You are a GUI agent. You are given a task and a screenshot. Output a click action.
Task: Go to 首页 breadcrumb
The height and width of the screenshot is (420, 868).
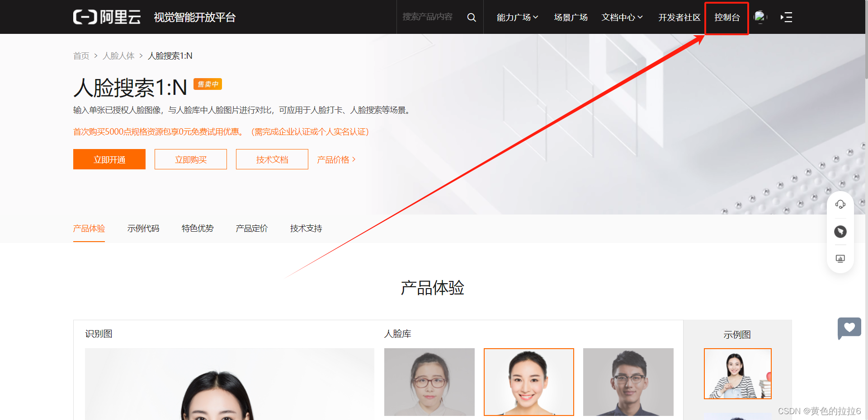pos(81,56)
